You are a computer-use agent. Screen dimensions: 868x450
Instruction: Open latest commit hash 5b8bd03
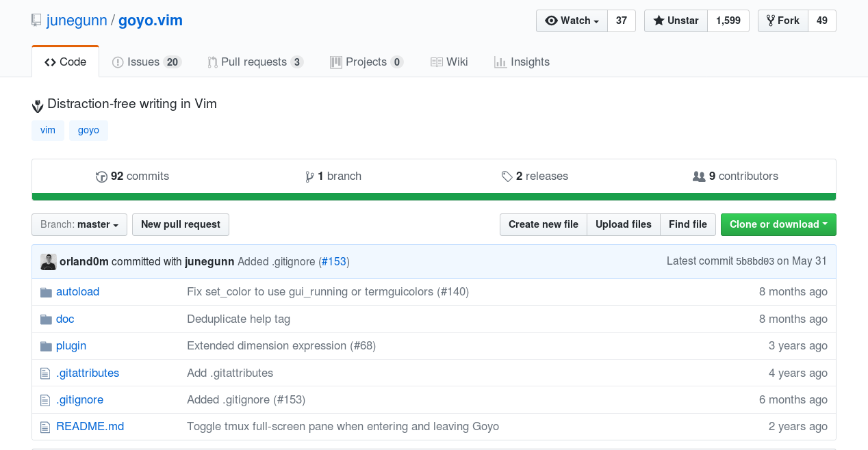[755, 261]
